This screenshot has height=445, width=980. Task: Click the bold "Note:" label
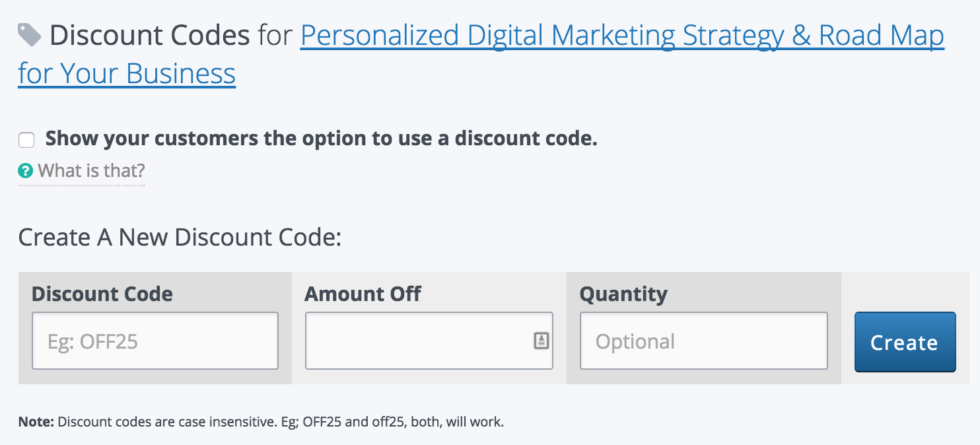coord(36,421)
